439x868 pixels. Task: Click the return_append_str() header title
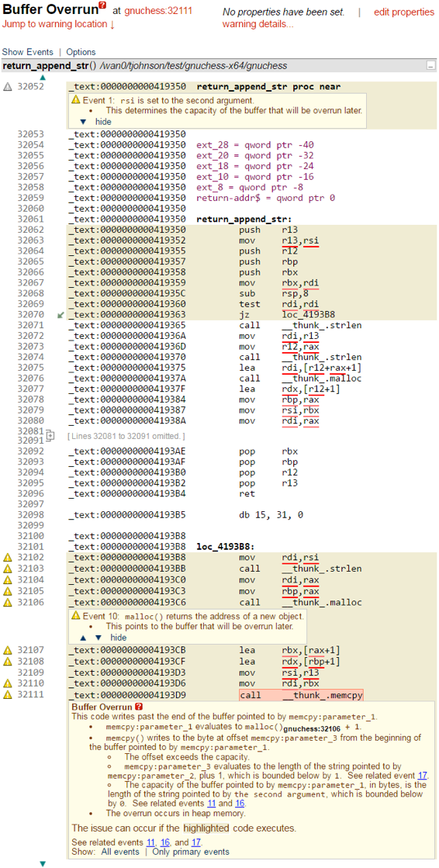click(50, 66)
